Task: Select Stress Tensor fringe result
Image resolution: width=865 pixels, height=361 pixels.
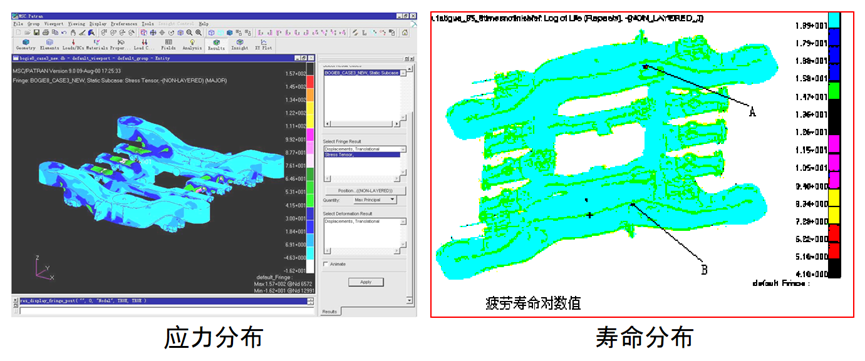Action: click(362, 155)
